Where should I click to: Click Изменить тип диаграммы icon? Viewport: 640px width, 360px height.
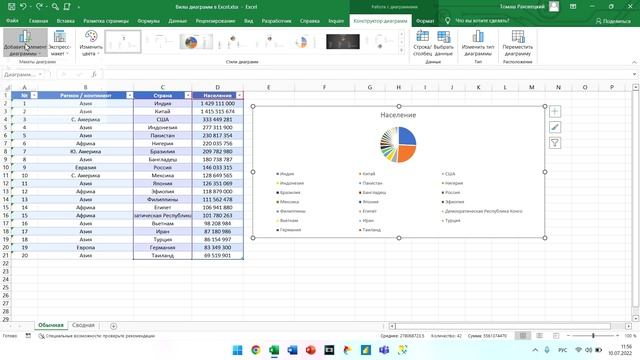click(x=478, y=42)
